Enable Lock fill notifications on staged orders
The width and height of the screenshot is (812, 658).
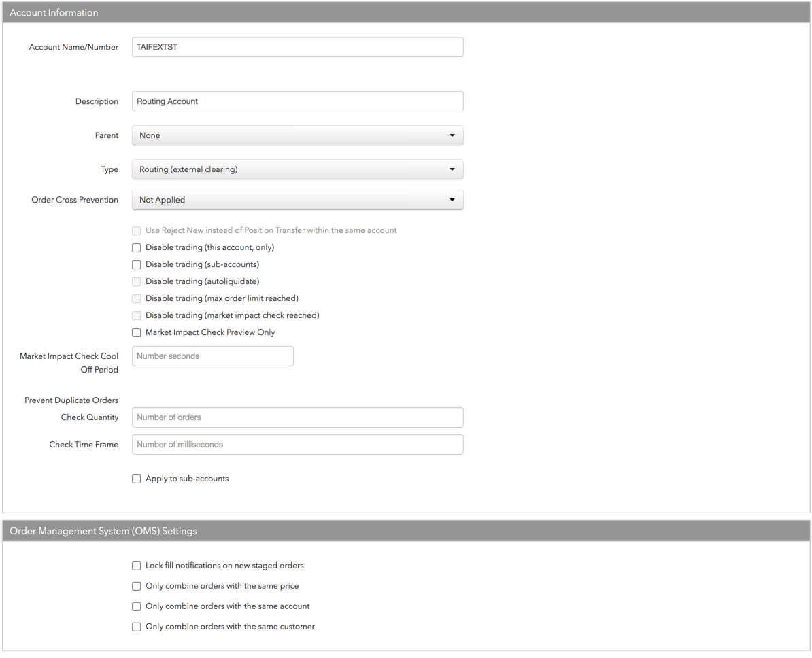click(137, 566)
